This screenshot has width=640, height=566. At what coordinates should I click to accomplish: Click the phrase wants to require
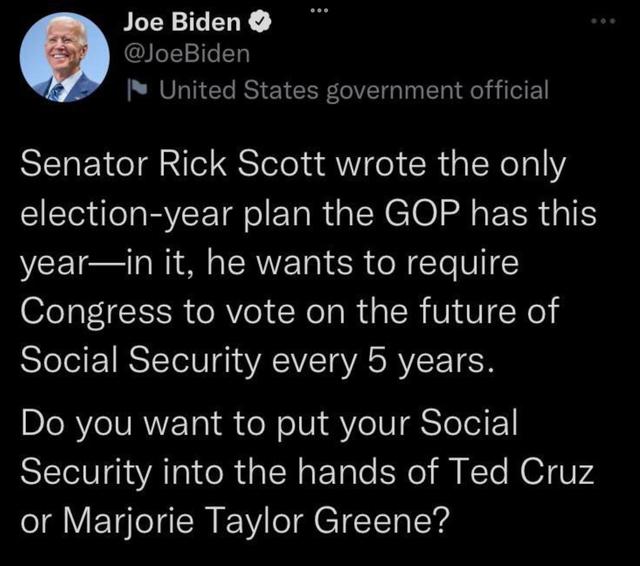389,263
